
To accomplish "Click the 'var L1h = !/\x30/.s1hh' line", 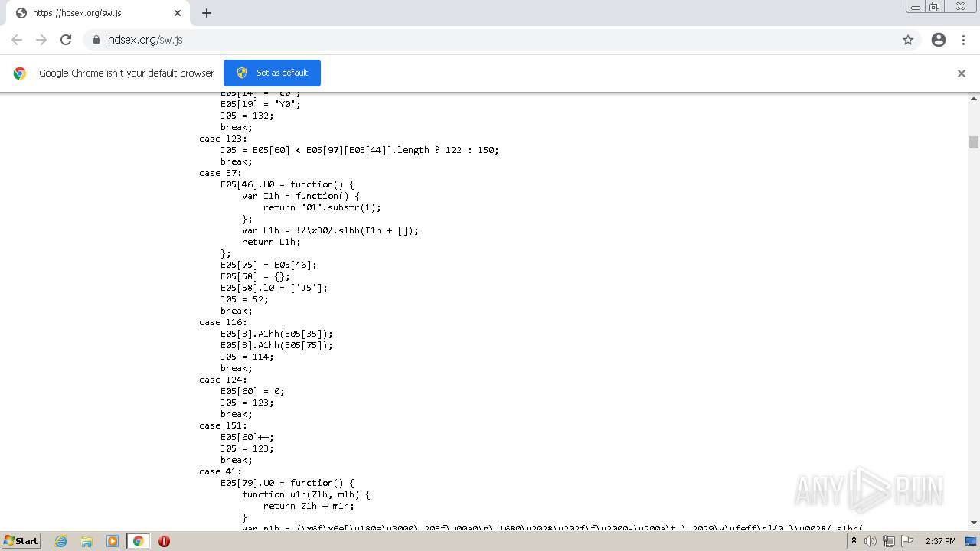I will click(x=330, y=230).
